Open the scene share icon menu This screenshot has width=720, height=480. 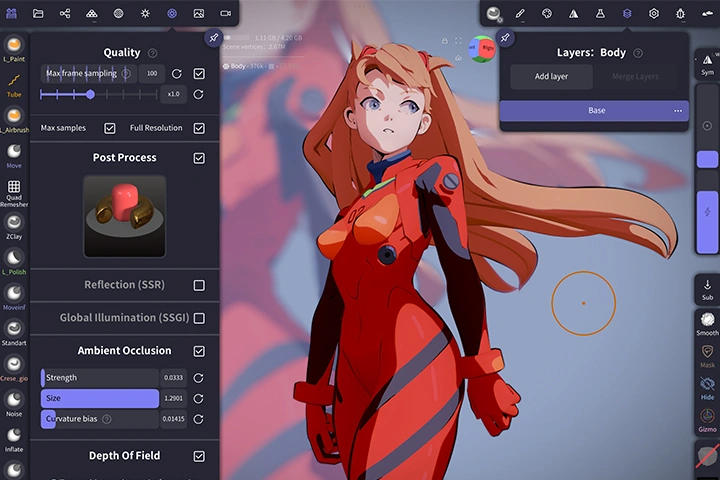(65, 13)
